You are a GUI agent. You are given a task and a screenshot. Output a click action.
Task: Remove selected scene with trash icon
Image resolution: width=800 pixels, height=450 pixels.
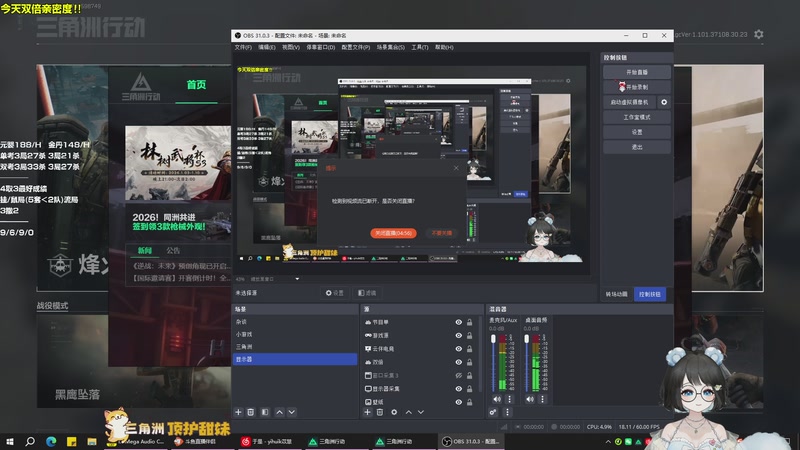click(x=251, y=412)
